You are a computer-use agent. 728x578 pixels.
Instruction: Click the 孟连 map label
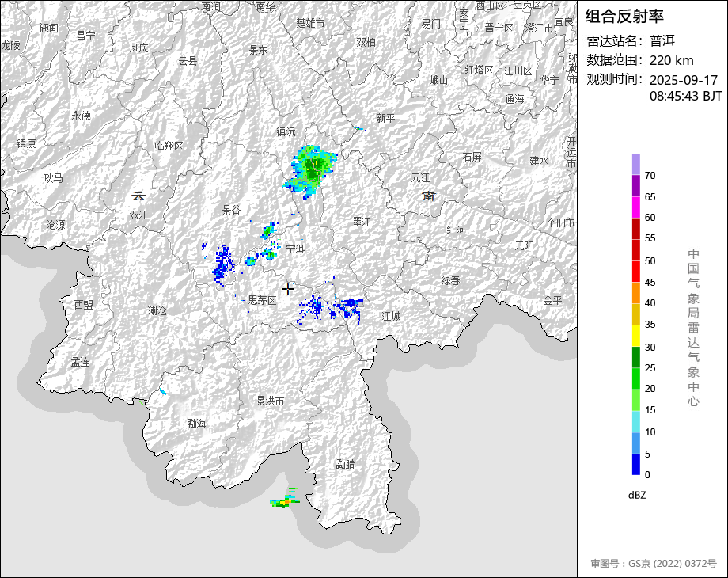click(80, 362)
